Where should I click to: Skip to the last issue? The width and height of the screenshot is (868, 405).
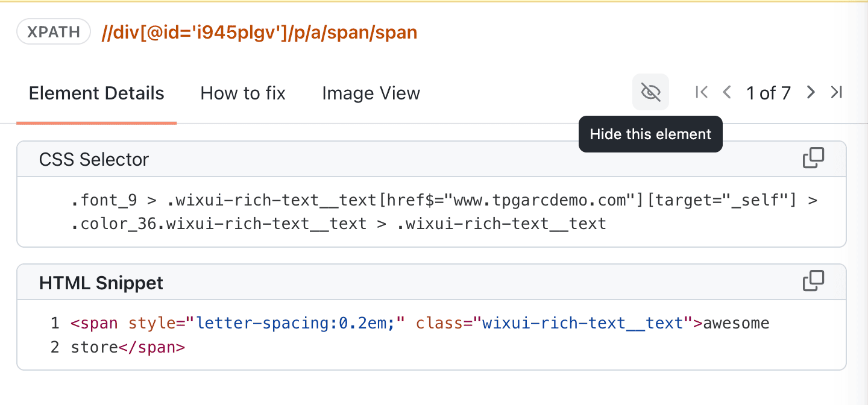coord(837,92)
